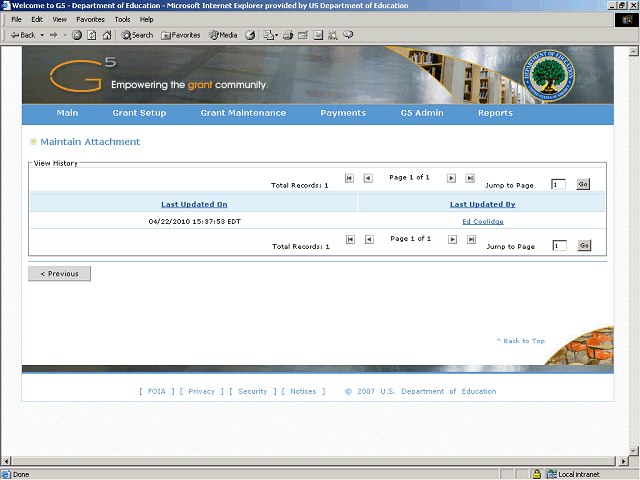Click first-page icon in bottom pager
Viewport: 640px width, 480px height.
[350, 240]
